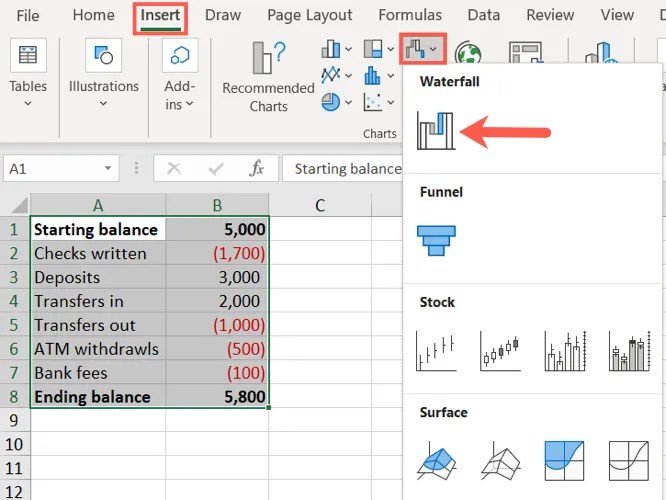Switch to the Data tab

pyautogui.click(x=483, y=15)
